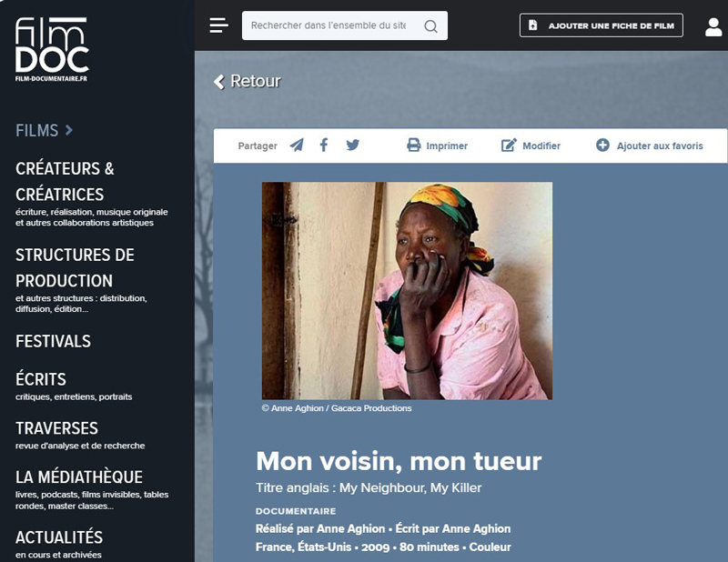728x562 pixels.
Task: Select the Festivals menu item
Action: pos(53,341)
